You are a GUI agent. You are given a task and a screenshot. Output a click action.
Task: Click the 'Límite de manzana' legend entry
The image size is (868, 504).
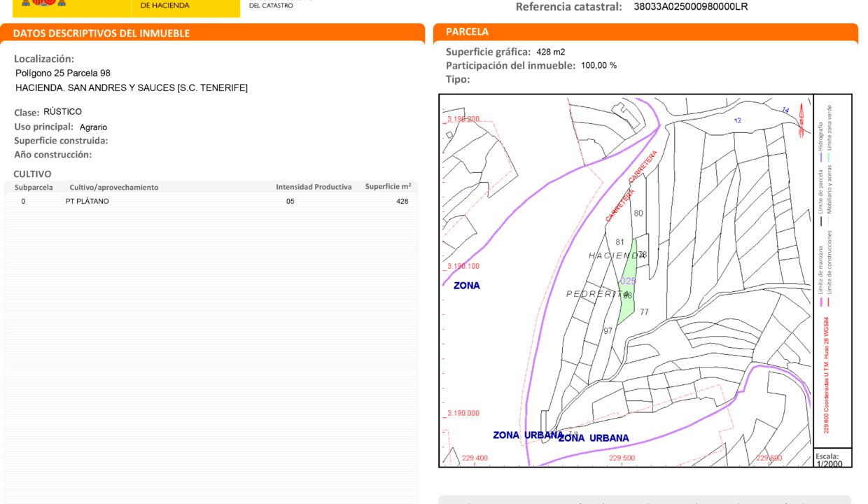tap(821, 272)
